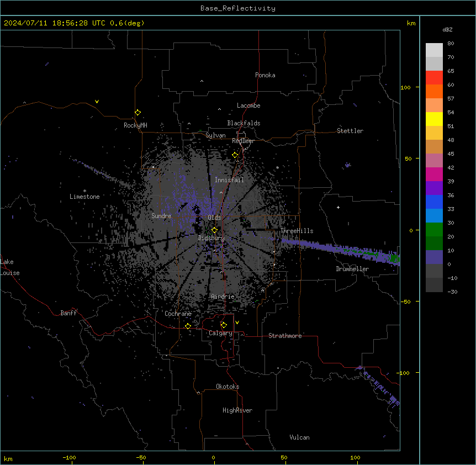Click the white asterisk northeast of Innisfail
The image size is (476, 465).
(x=277, y=167)
